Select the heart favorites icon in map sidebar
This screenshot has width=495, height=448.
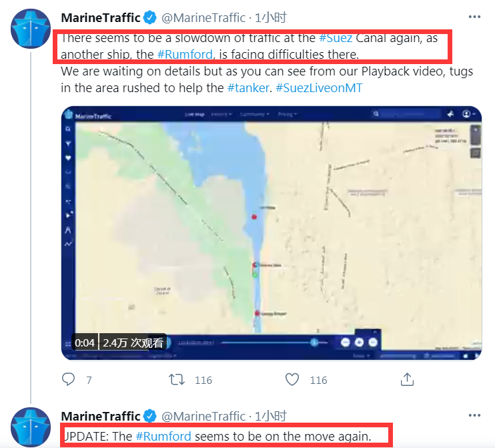point(68,158)
